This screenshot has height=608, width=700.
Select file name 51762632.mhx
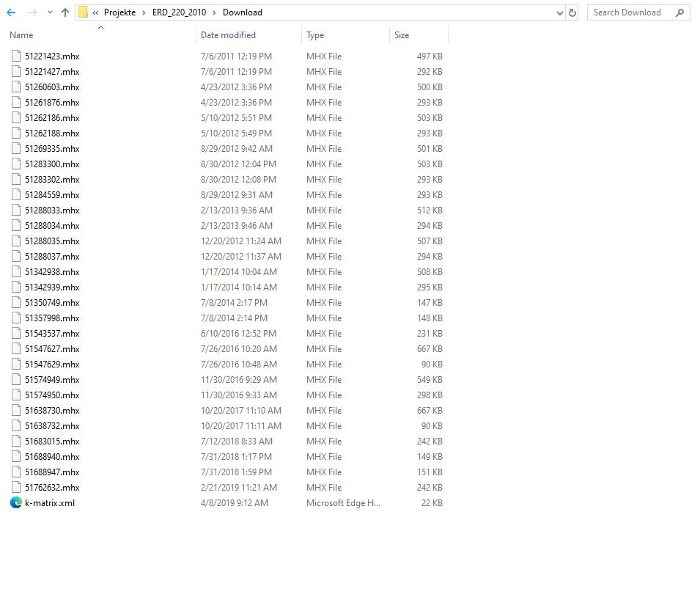(x=52, y=488)
